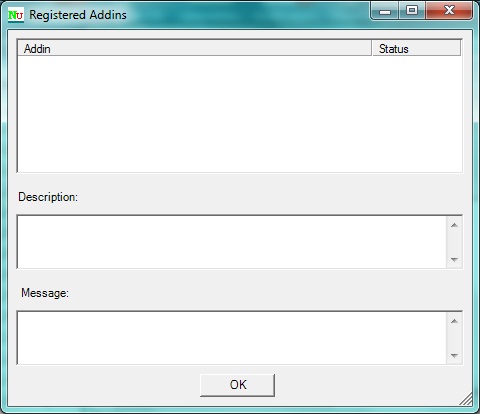Click OK to close Registered Addins
The width and height of the screenshot is (480, 414).
[x=237, y=385]
